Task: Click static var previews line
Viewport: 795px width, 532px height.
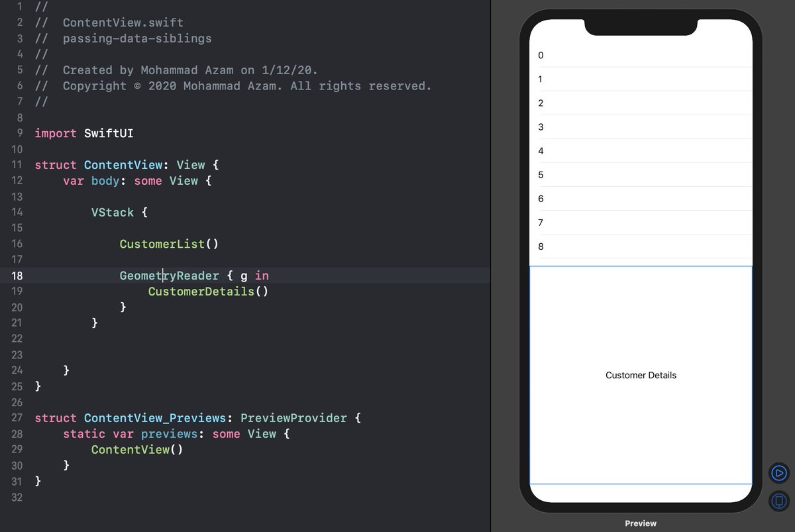Action: (176, 434)
